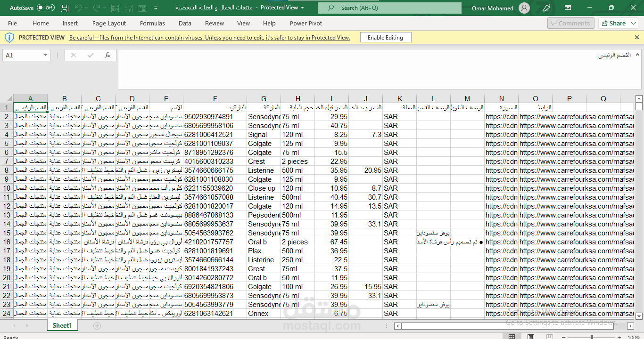Click the horizontal scrollbar right arrow
The height and width of the screenshot is (339, 644).
(631, 325)
